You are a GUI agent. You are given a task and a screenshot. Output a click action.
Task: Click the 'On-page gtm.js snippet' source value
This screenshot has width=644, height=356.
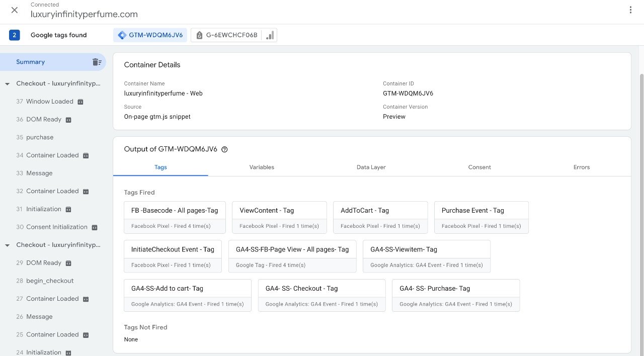click(x=157, y=117)
